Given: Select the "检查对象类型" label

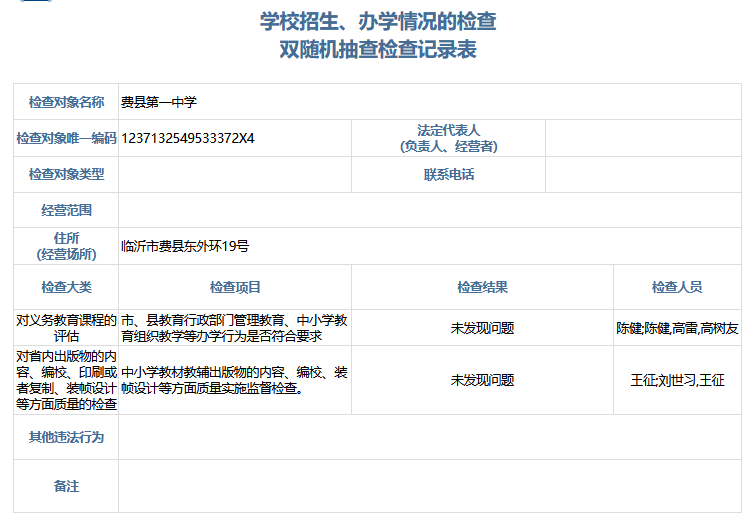Looking at the screenshot, I should point(66,174).
